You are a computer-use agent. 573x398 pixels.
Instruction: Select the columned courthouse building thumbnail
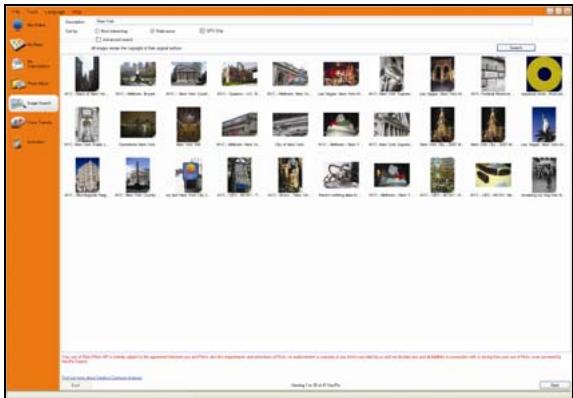(x=189, y=73)
